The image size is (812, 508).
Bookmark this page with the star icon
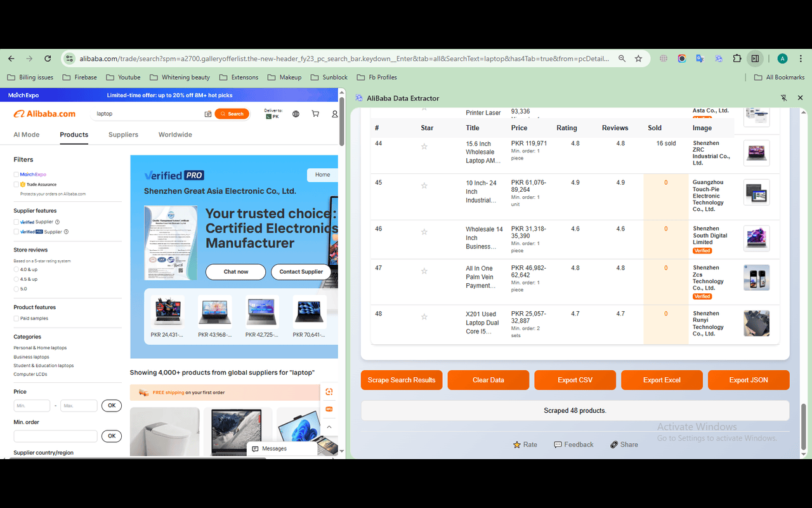[x=638, y=58]
